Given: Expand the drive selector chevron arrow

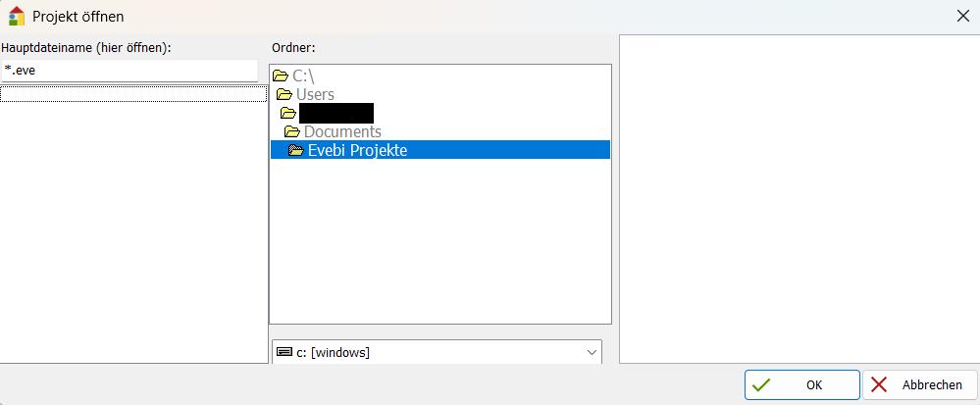Looking at the screenshot, I should click(591, 352).
